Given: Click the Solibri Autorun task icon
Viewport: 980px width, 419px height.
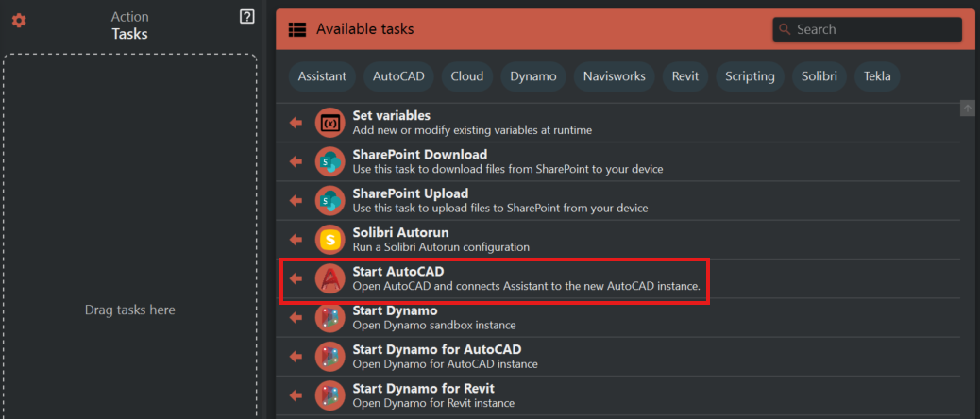Looking at the screenshot, I should 330,239.
